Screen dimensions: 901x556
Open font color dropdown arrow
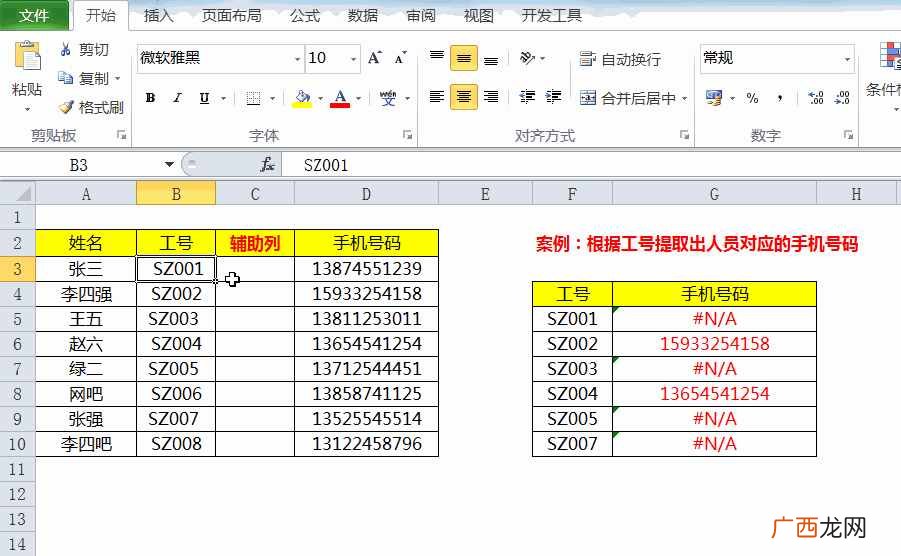(358, 98)
